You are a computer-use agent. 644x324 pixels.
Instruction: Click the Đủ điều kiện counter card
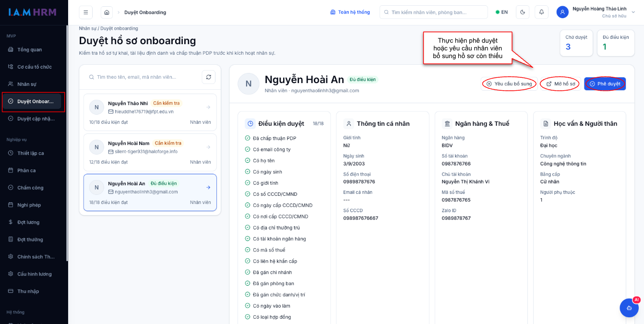(616, 43)
